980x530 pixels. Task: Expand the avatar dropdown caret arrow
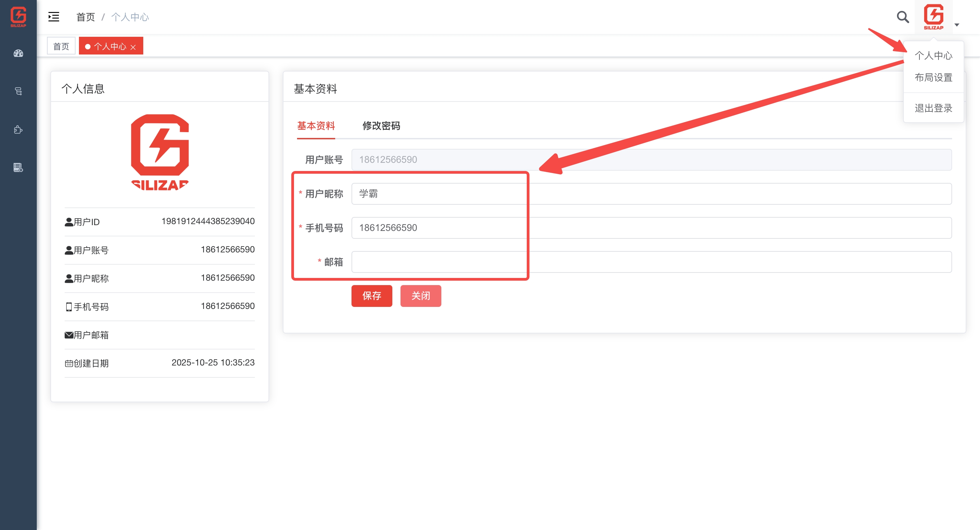click(957, 25)
